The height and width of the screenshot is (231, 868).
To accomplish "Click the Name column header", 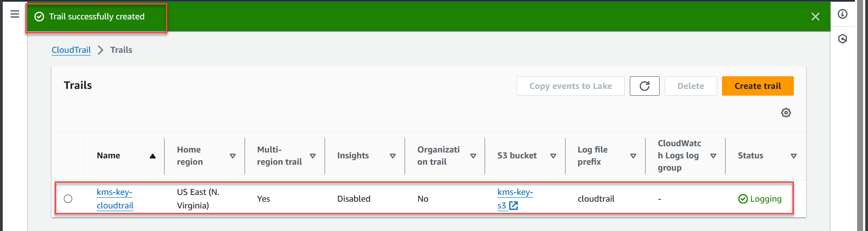I will click(x=108, y=156).
